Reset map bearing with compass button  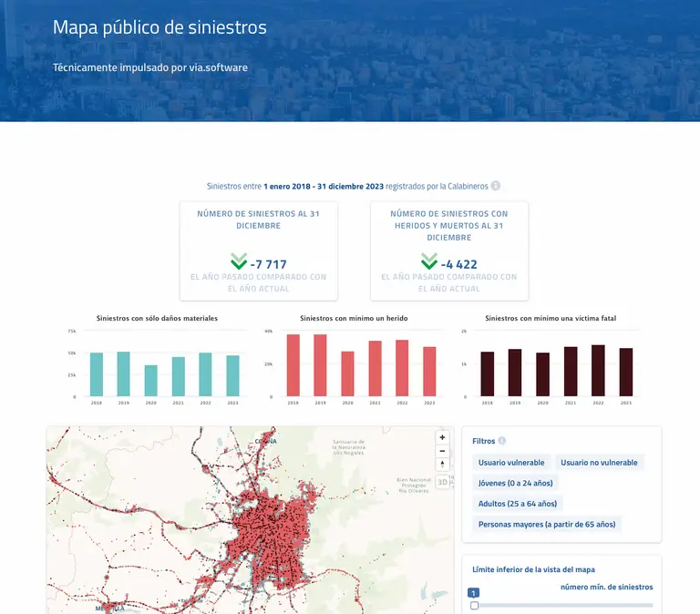442,465
